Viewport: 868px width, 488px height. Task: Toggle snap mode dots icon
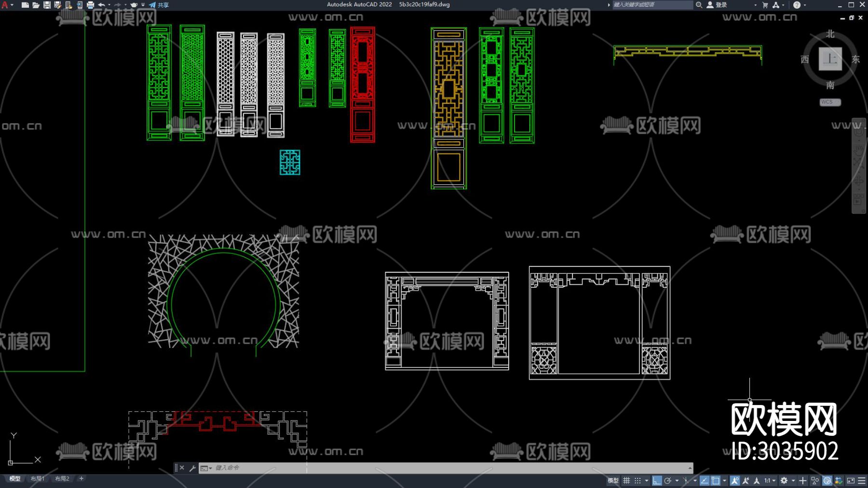click(637, 481)
